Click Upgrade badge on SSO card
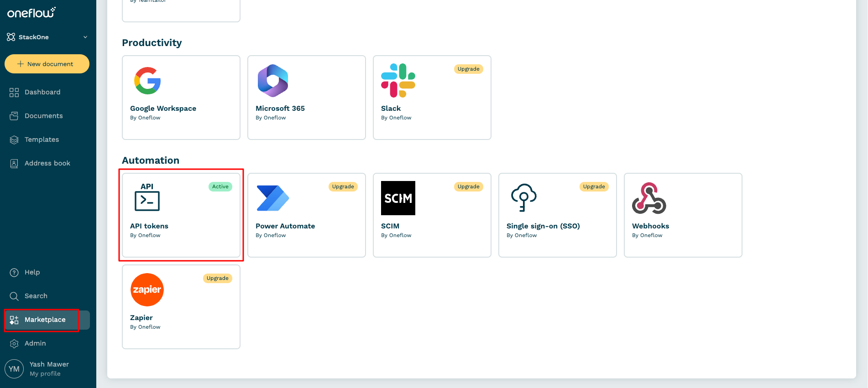This screenshot has width=868, height=388. (594, 187)
